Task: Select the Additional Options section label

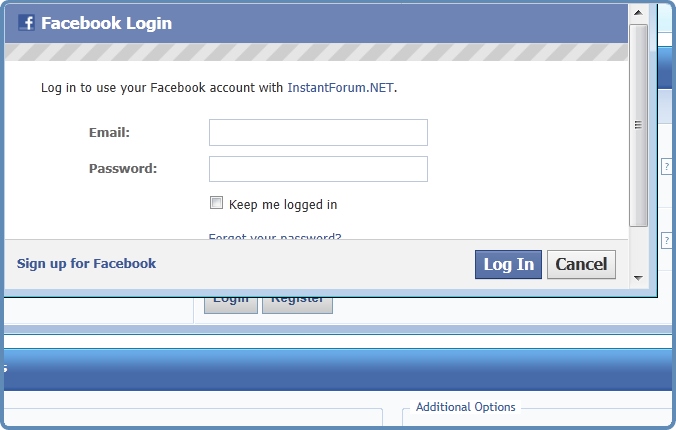Action: [x=466, y=407]
